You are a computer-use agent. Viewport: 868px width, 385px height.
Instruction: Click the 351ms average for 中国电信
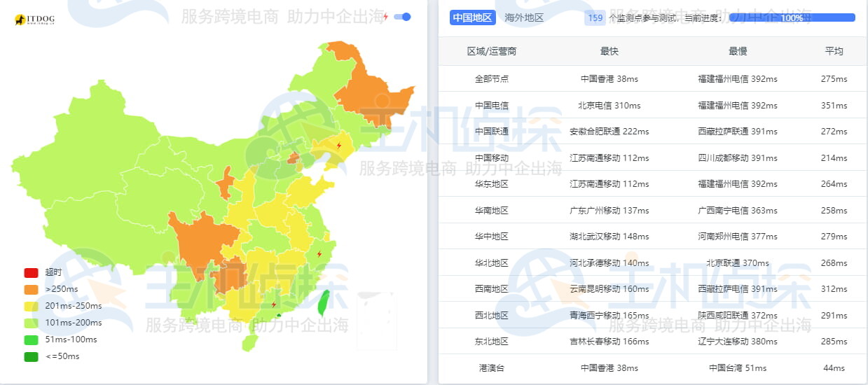coord(834,106)
